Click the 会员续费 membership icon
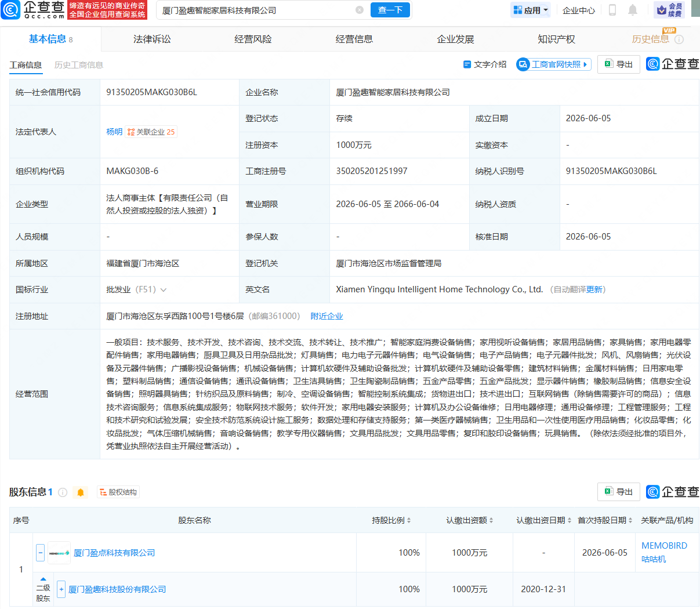The width and height of the screenshot is (700, 609). 669,10
